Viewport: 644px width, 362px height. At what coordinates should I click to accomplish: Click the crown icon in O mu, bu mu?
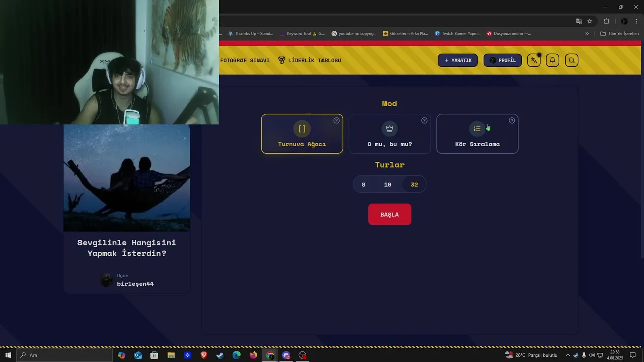click(389, 129)
